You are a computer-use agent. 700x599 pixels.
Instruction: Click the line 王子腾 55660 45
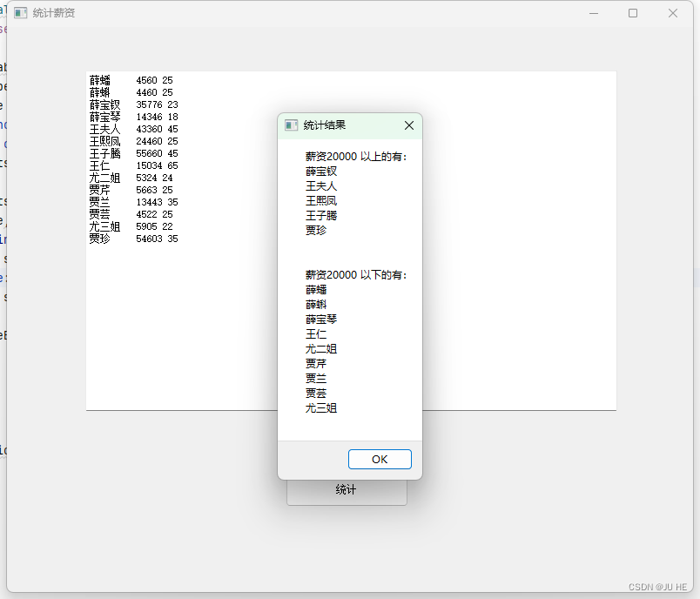tap(133, 153)
